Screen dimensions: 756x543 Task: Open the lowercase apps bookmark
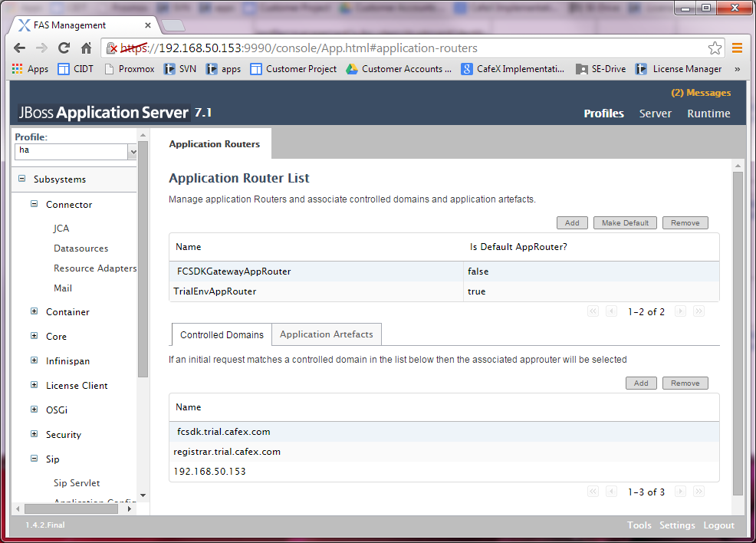point(223,69)
